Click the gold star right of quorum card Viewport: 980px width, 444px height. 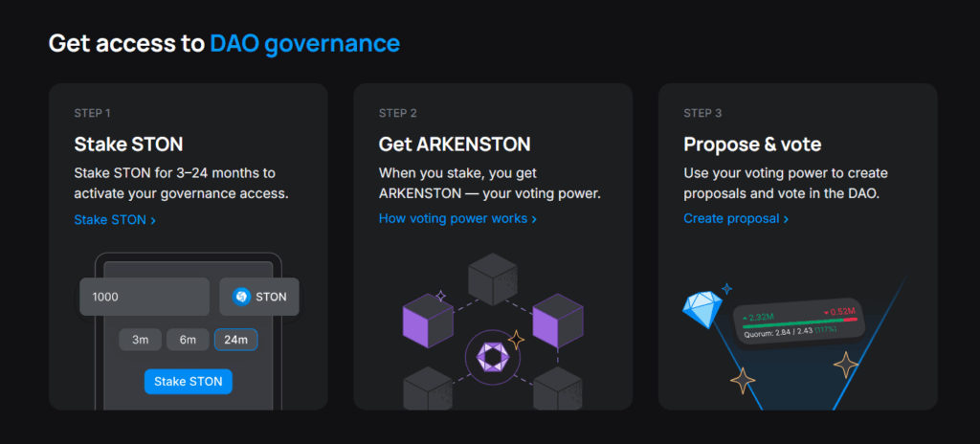(845, 363)
